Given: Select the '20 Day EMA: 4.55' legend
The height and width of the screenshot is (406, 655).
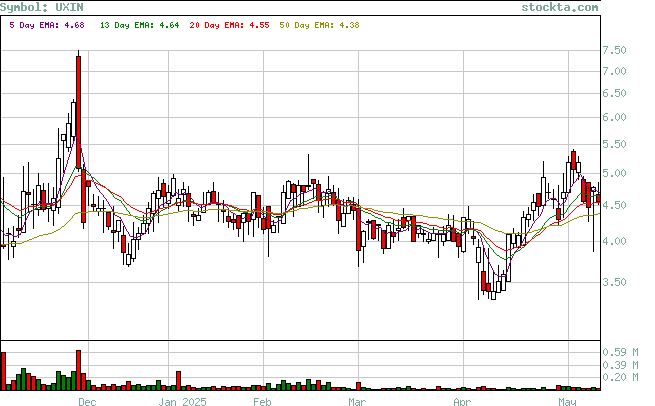Looking at the screenshot, I should coord(229,25).
